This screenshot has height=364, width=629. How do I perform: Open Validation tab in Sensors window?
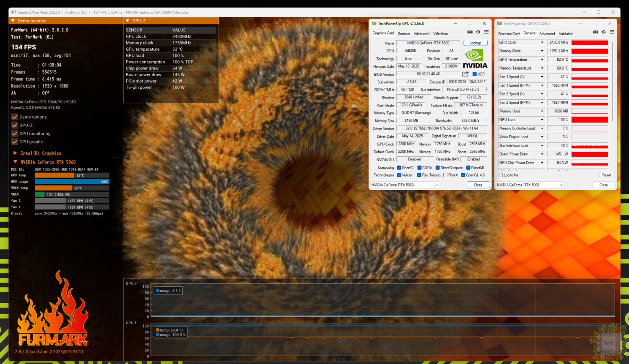click(566, 34)
